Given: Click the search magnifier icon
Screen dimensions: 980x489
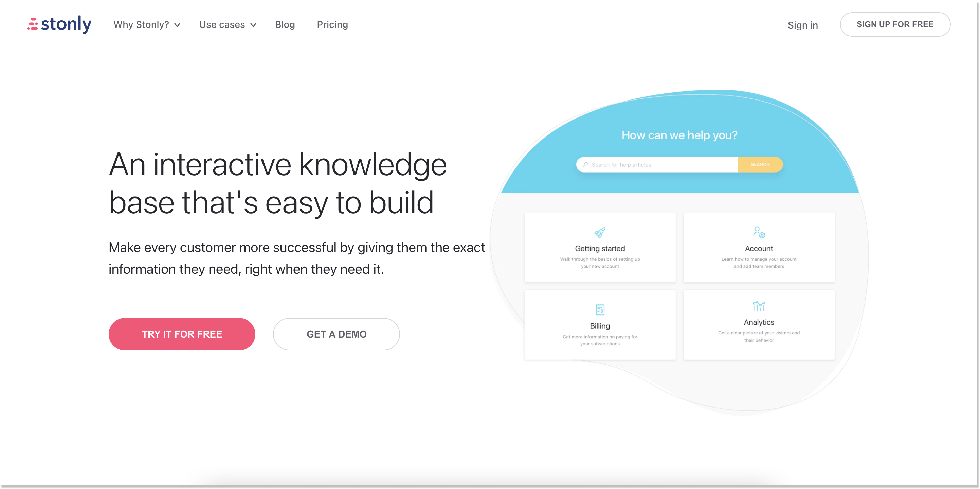Looking at the screenshot, I should pos(586,164).
